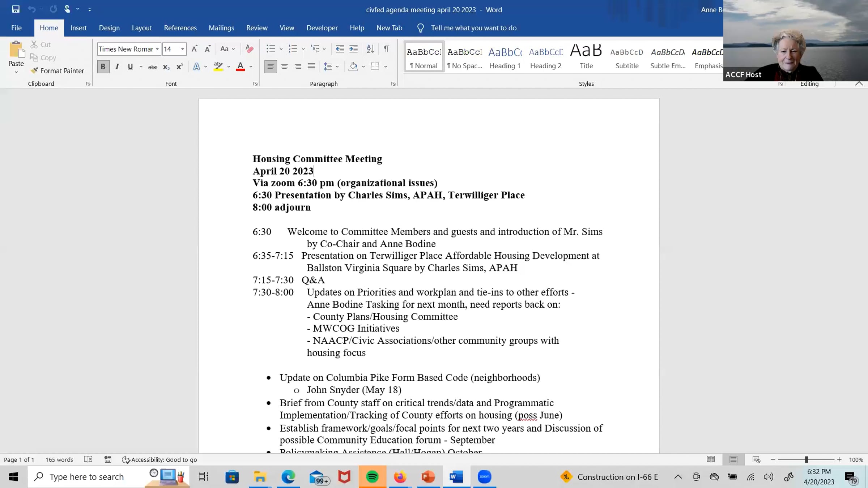
Task: Expand the font size 14 dropdown
Action: (x=183, y=49)
